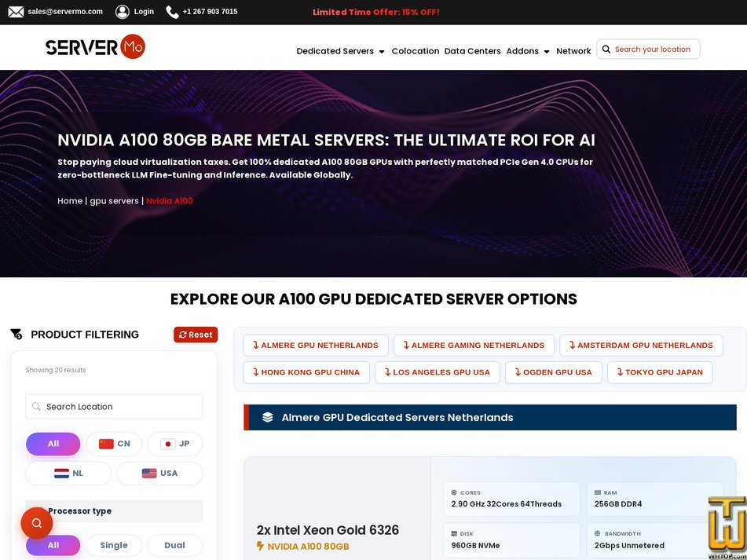Open the Network menu item

point(573,51)
